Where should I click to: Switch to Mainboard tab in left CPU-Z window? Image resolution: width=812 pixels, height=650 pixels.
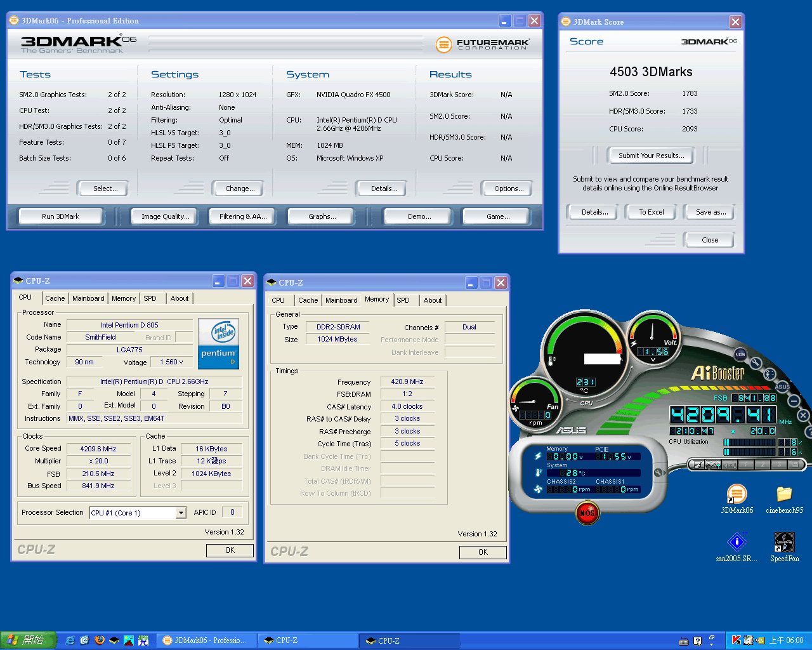coord(88,298)
